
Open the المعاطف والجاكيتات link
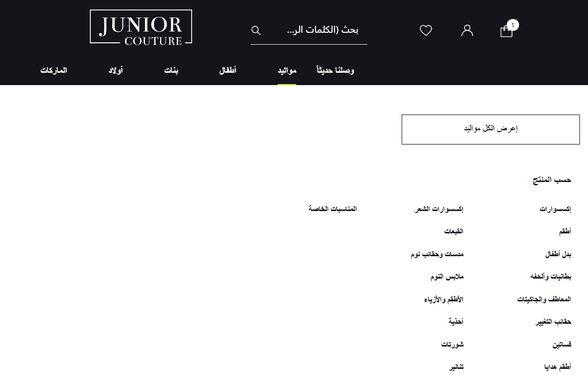[x=544, y=299]
